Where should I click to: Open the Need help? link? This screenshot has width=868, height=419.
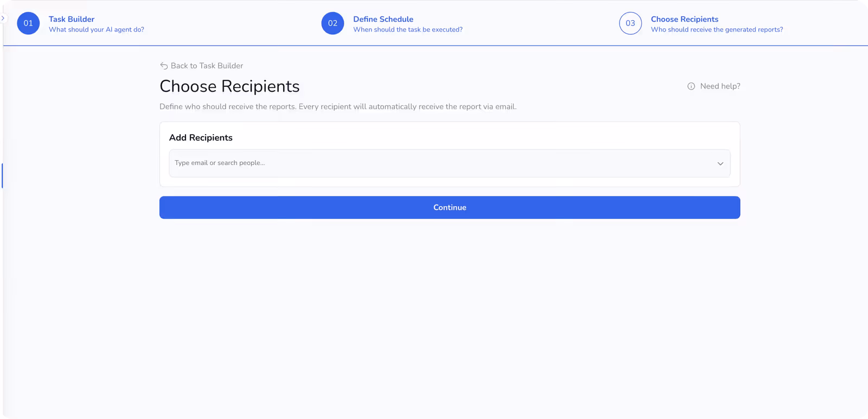(720, 86)
